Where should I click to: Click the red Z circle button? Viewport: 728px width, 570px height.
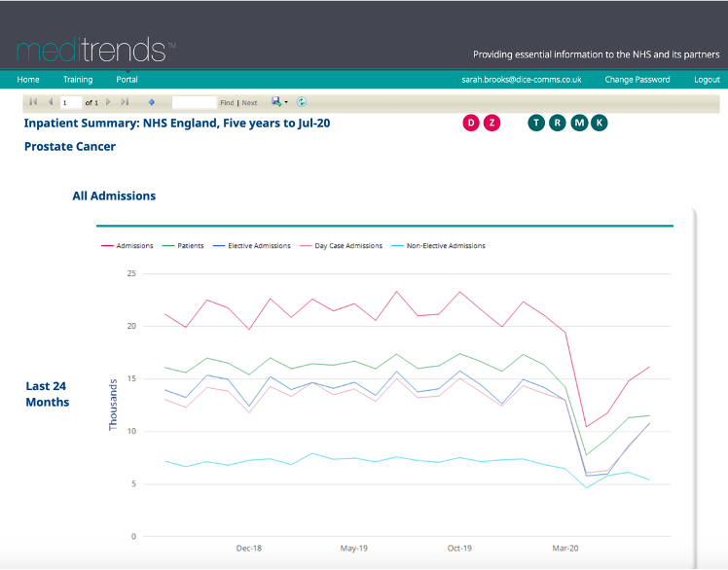(491, 123)
